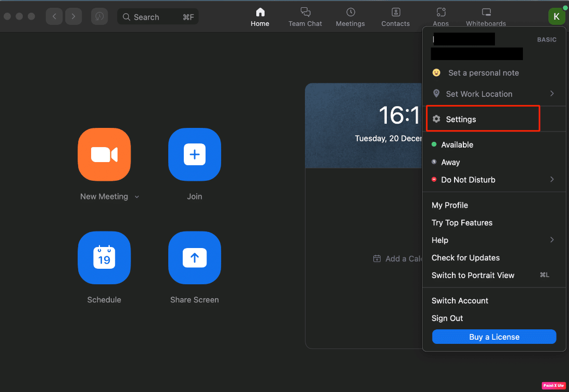Click the forward navigation arrow
Viewport: 569px width, 392px height.
pos(74,17)
